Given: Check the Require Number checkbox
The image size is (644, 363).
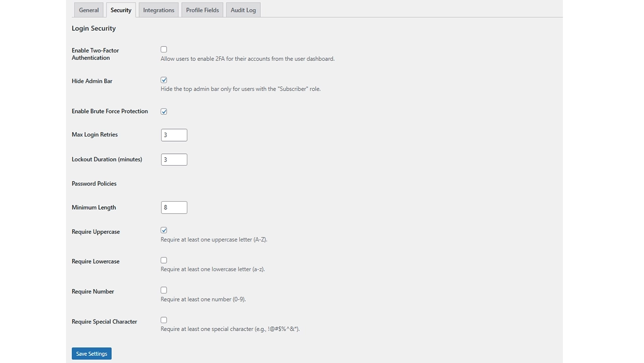Looking at the screenshot, I should (164, 290).
